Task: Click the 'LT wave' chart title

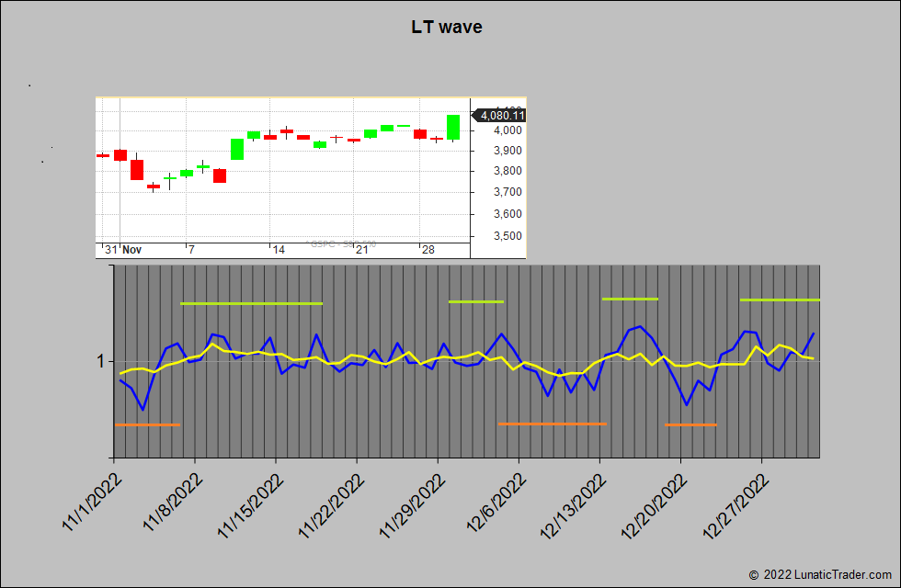Action: pos(447,27)
